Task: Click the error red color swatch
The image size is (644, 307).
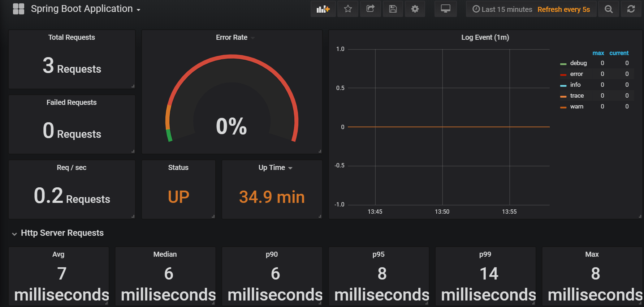Action: tap(563, 75)
